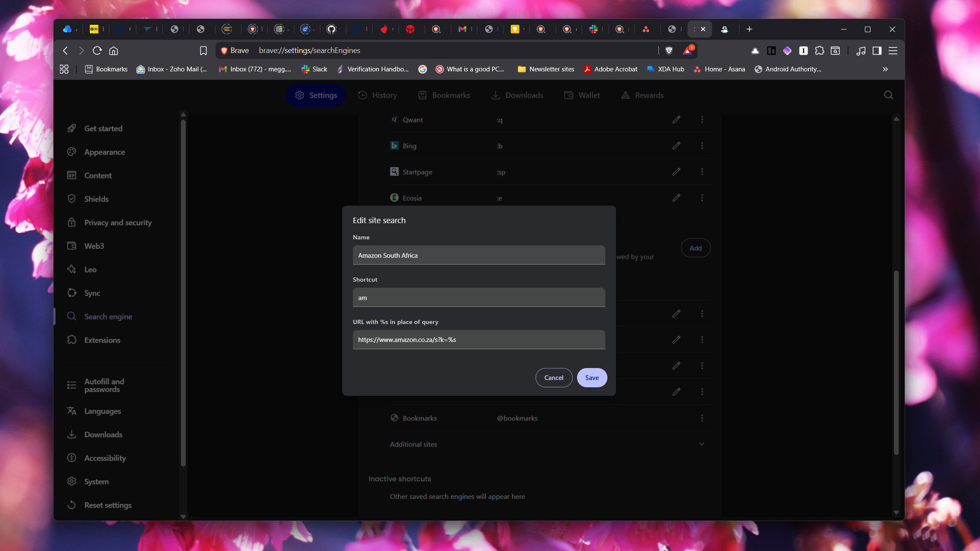Click the Shortcut input field
The image size is (980, 551).
point(479,298)
